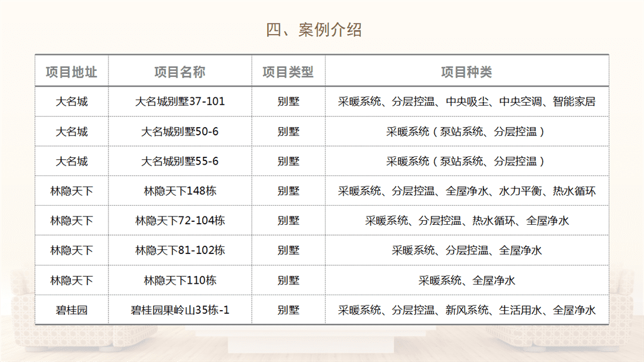Click 采暖系统（泵站系统、分层控温）in the 55-6 row
Image resolution: width=644 pixels, height=362 pixels.
pos(467,161)
